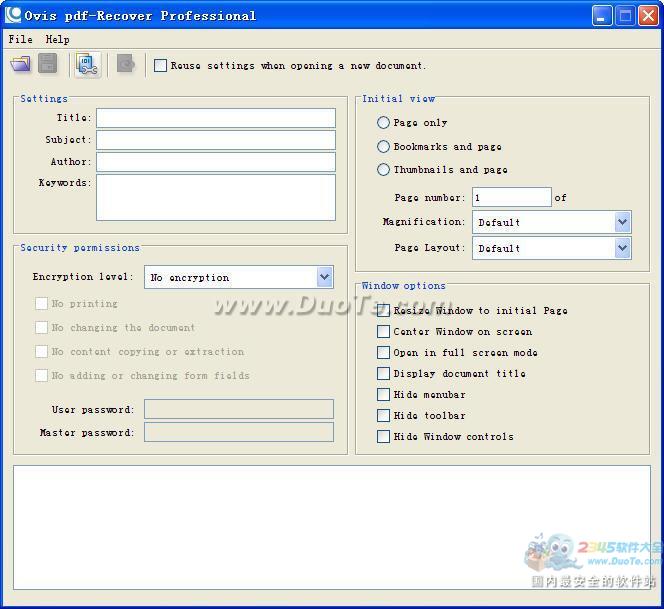664x609 pixels.
Task: Toggle Resize Window to initial Page
Action: (x=383, y=310)
